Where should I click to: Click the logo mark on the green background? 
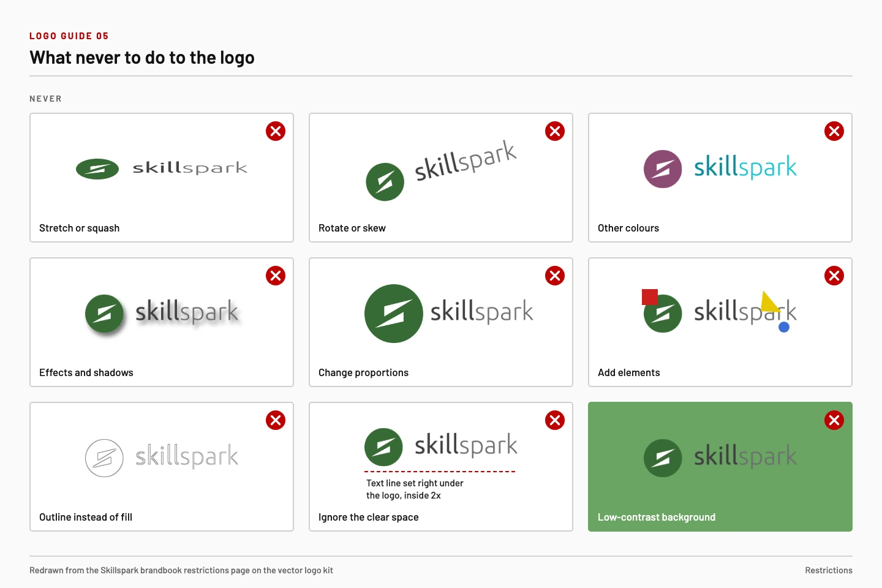[x=663, y=458]
